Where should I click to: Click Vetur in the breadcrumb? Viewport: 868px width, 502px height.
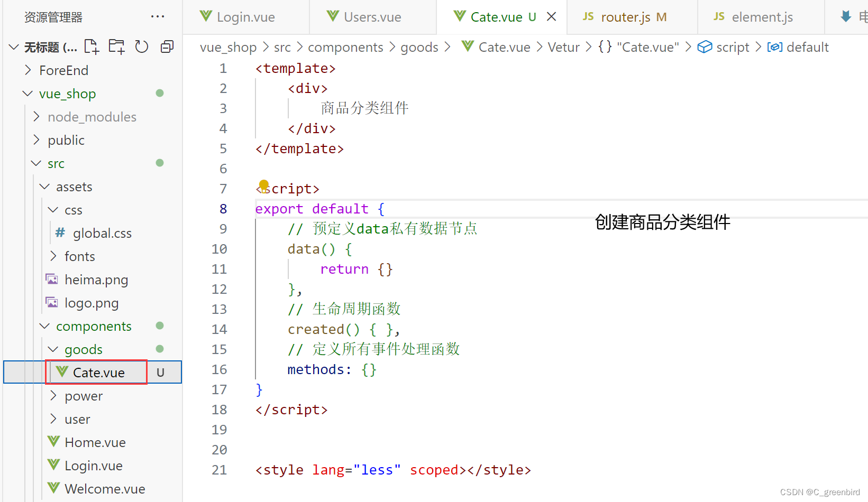[x=563, y=48]
